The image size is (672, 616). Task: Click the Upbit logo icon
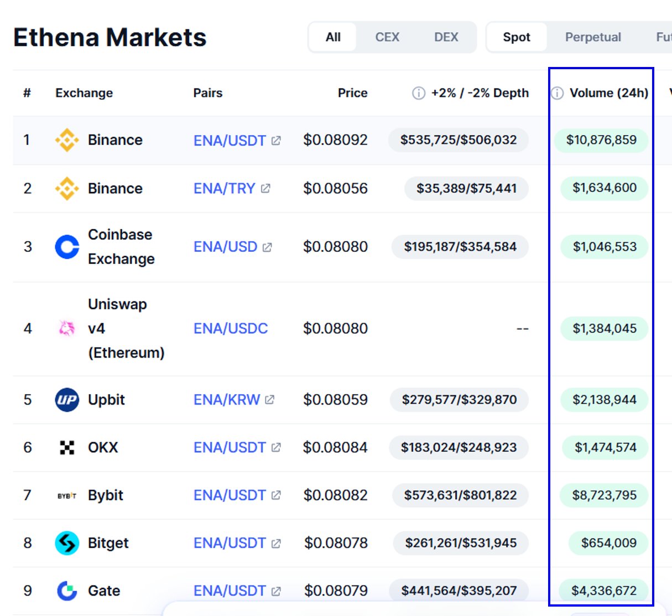point(67,400)
